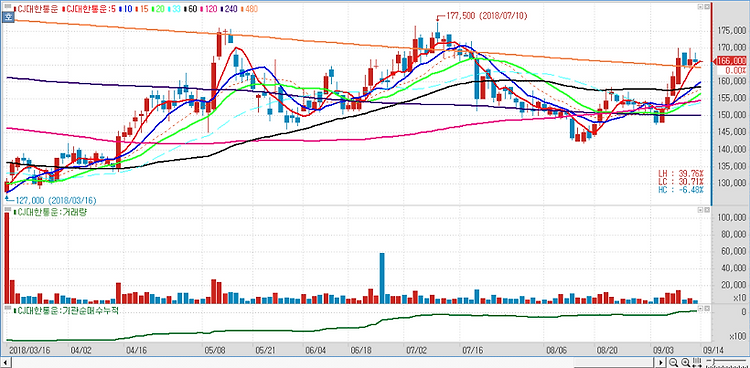Click the volume panel close icon

click(x=707, y=210)
